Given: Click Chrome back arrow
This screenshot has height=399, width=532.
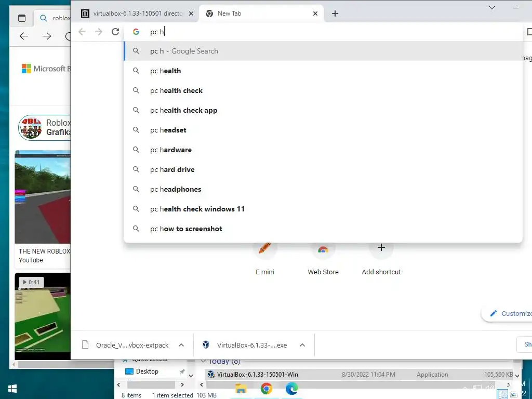Looking at the screenshot, I should [x=82, y=32].
